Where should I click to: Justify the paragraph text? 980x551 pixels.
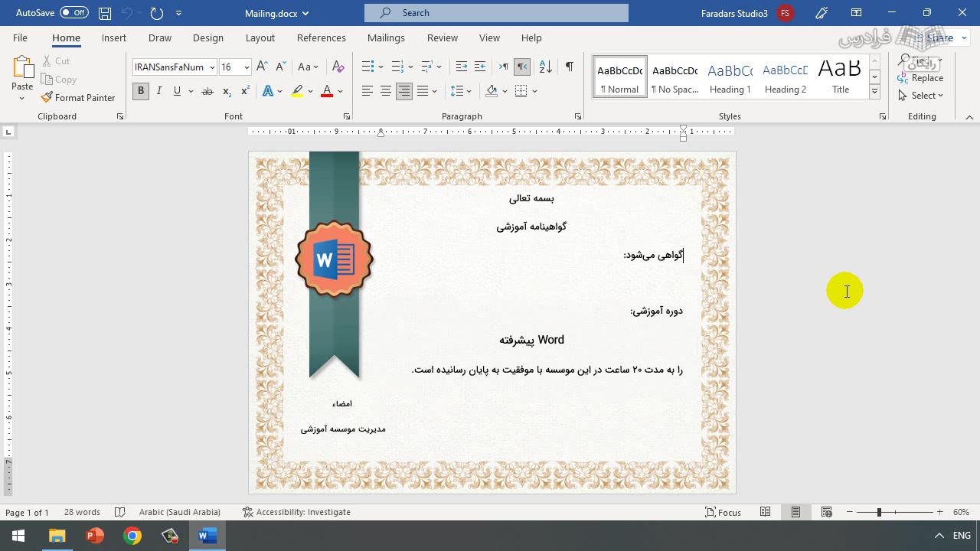click(423, 91)
